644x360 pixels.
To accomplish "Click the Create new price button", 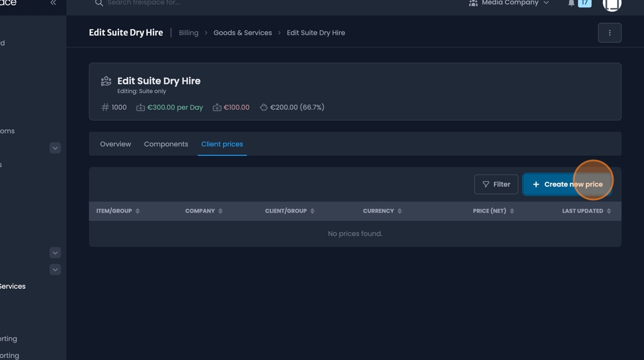I will coord(567,183).
